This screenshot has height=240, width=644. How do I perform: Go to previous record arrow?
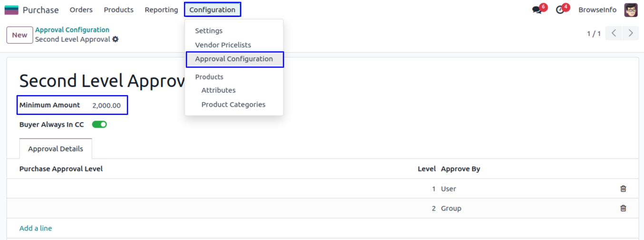point(614,33)
